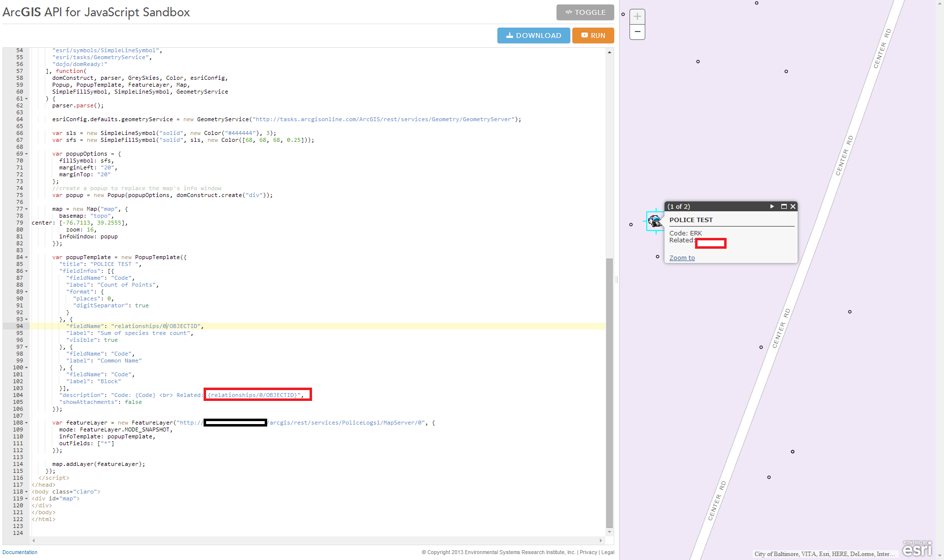Collapse the format fold at line 89
Screen dimensions: 944x560
(27, 292)
